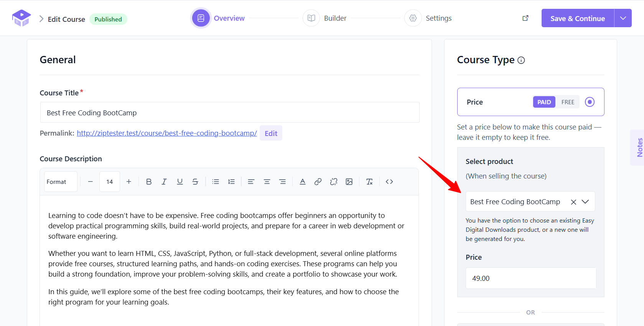Apply strikethrough to description text

pyautogui.click(x=195, y=182)
